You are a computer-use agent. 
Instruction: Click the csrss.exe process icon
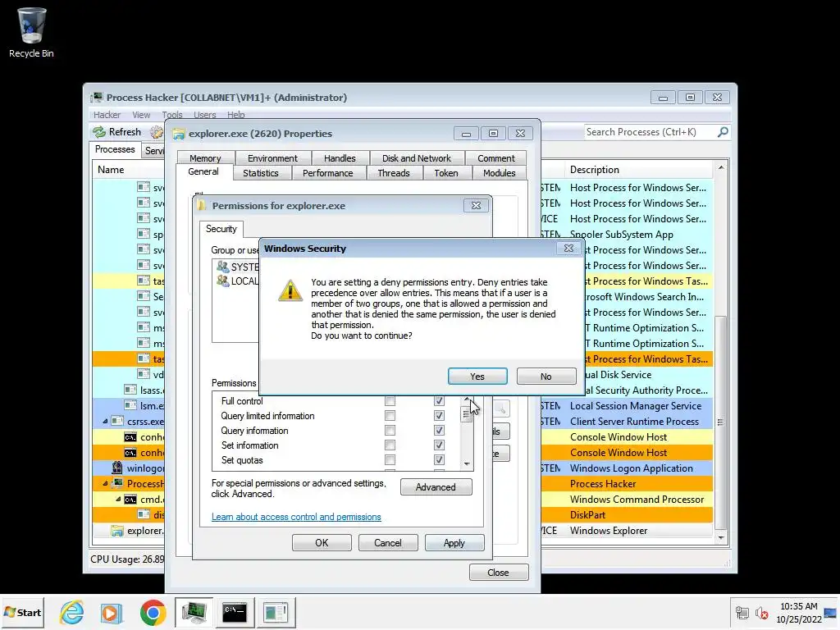117,421
